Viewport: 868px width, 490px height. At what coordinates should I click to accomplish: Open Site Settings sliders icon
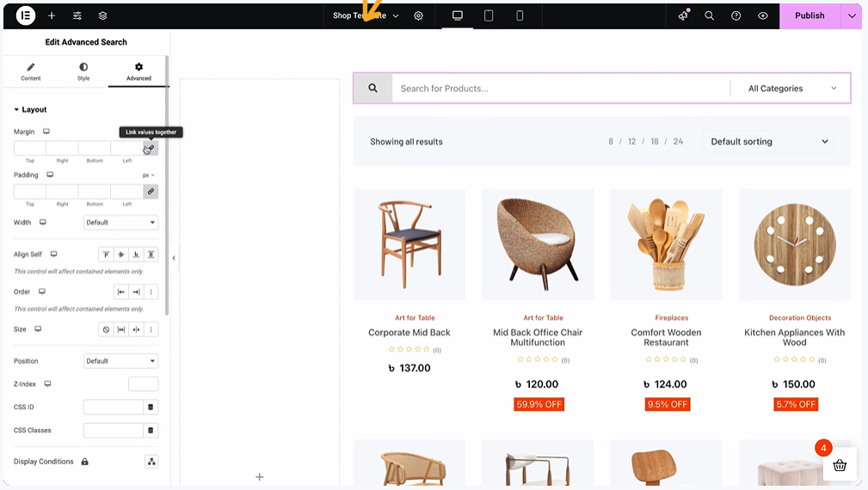click(77, 15)
